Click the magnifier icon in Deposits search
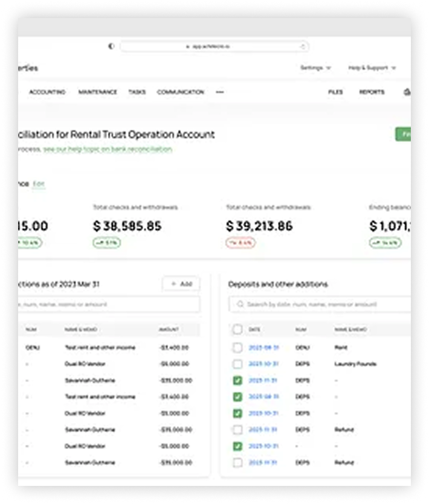 (x=240, y=304)
